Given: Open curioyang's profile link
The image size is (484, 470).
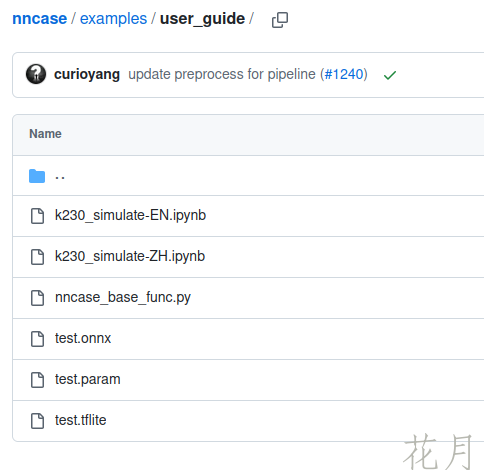Looking at the screenshot, I should 87,74.
